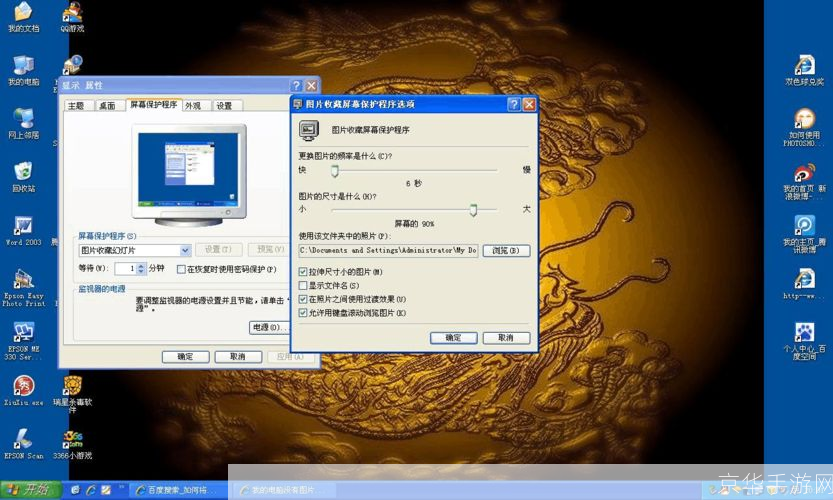Launch the EPSON Scan shortcut

click(23, 444)
